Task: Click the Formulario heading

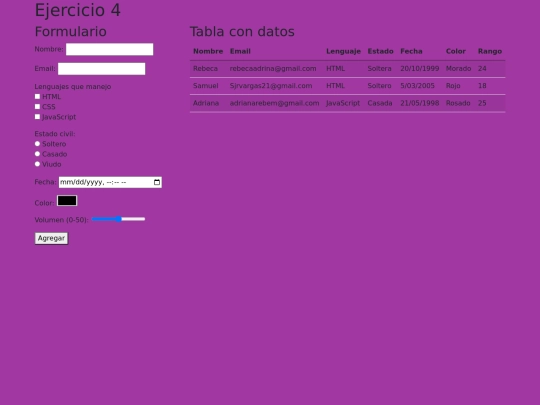Action: point(71,32)
